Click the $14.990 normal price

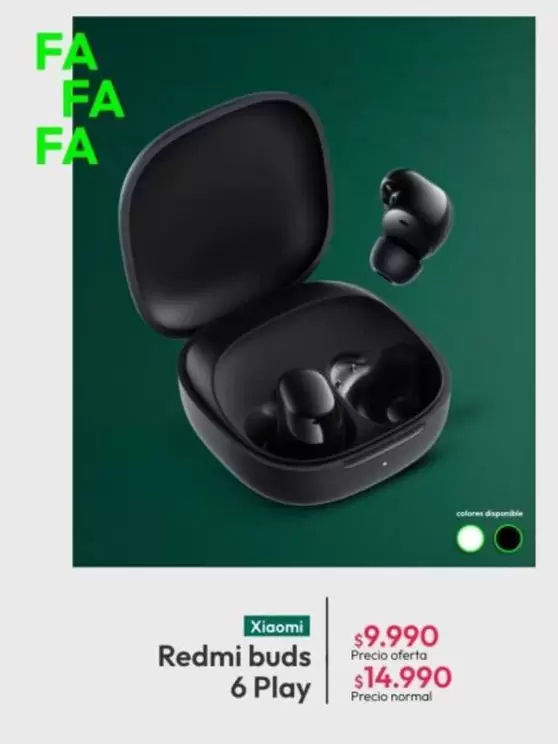tap(403, 677)
